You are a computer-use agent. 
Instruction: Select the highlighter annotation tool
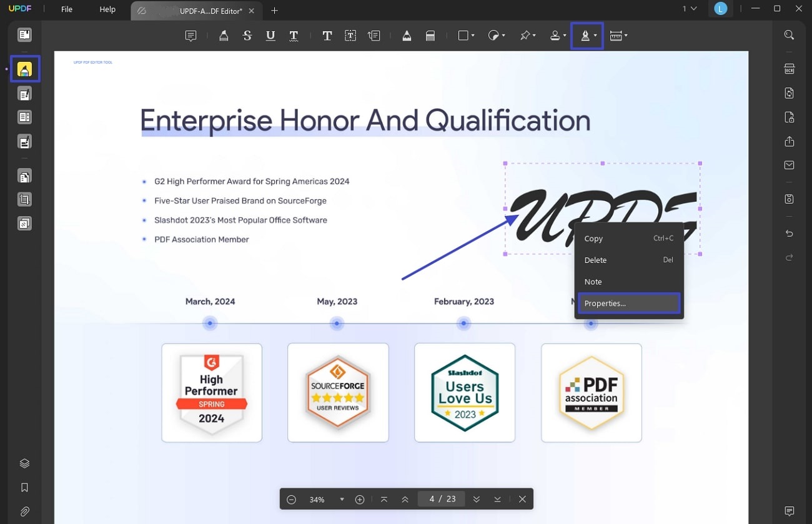pos(224,36)
